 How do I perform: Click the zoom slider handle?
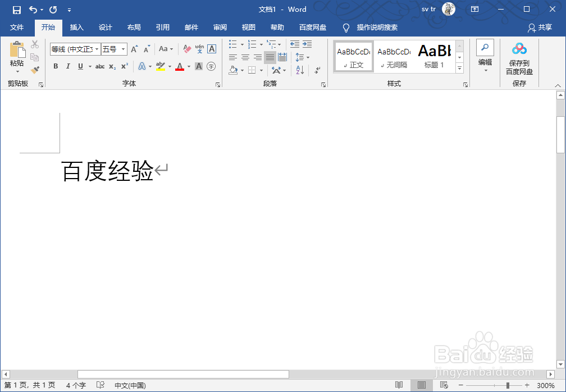click(x=508, y=385)
